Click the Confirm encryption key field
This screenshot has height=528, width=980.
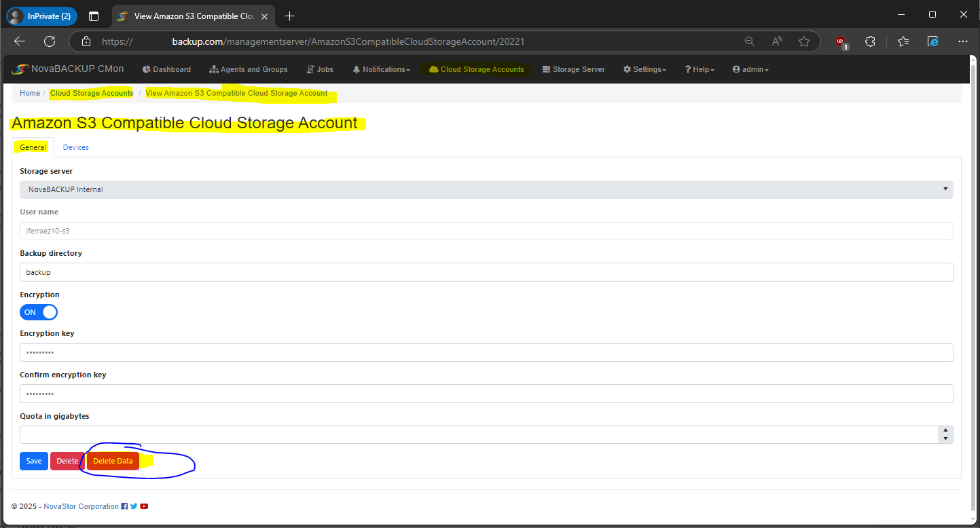(486, 394)
